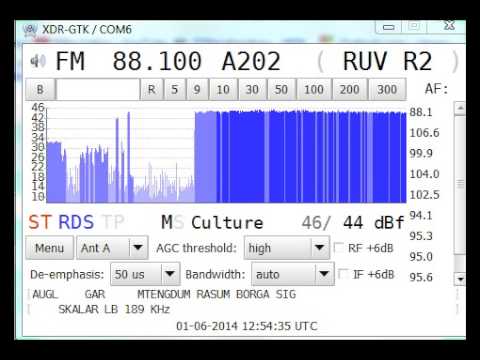The width and height of the screenshot is (480, 360).
Task: Click the RDS indicator label
Action: [76, 222]
